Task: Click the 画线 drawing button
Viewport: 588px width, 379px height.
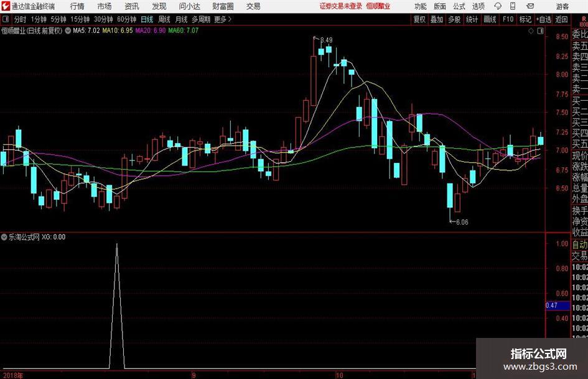Action: click(x=490, y=19)
